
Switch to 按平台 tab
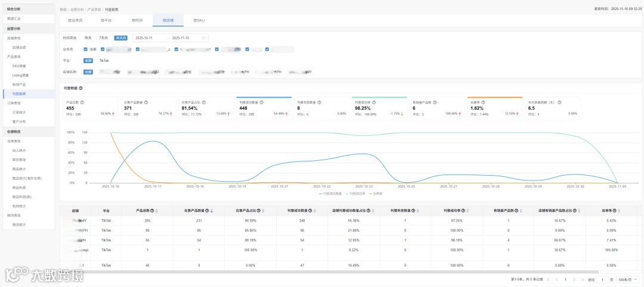click(106, 20)
